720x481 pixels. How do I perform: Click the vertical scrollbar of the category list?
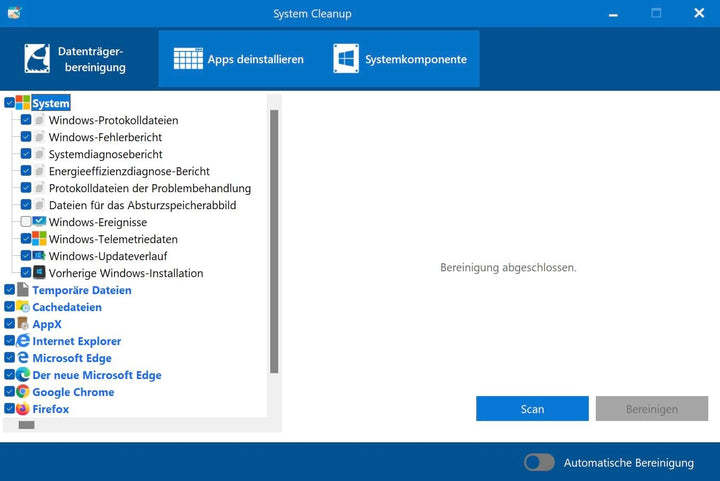(x=274, y=241)
